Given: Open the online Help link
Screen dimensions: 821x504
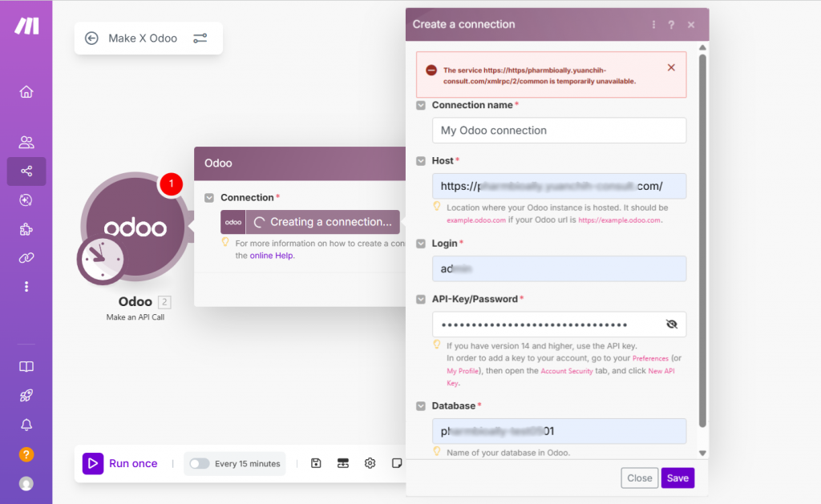Looking at the screenshot, I should click(271, 256).
